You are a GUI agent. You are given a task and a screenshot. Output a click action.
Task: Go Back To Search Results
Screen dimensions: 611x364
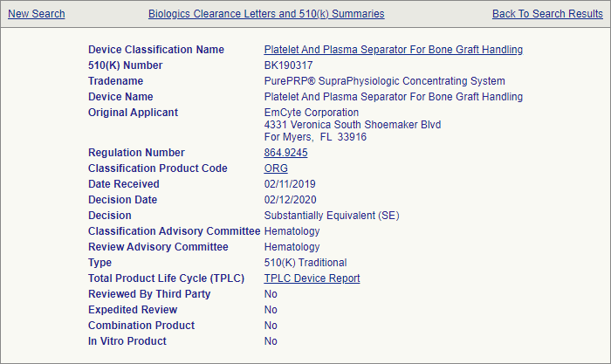point(547,14)
